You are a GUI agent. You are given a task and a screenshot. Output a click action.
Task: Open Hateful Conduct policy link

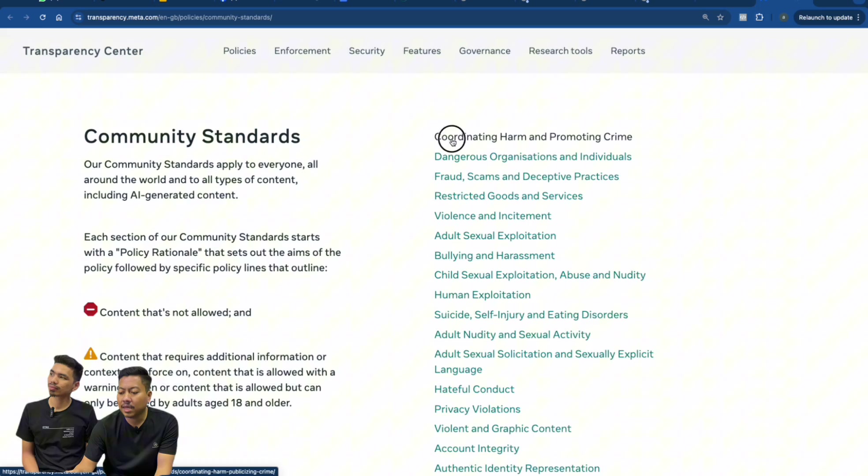click(x=474, y=389)
